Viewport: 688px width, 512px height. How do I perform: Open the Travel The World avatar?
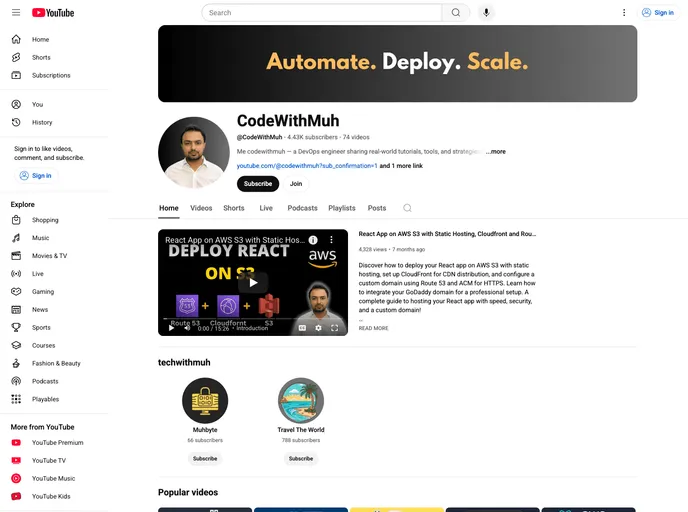coord(301,401)
